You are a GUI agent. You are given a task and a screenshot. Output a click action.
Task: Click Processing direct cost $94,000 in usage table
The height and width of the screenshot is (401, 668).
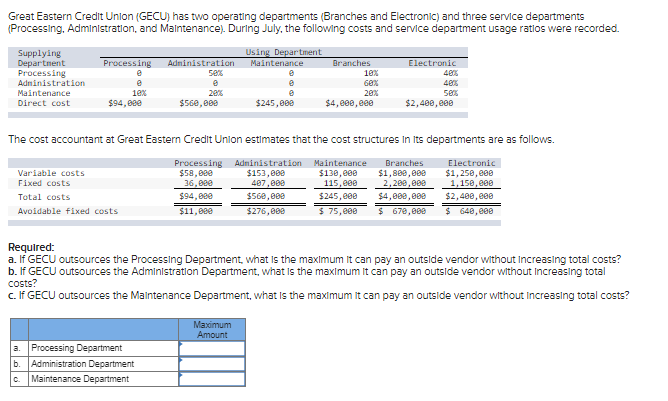(x=125, y=103)
